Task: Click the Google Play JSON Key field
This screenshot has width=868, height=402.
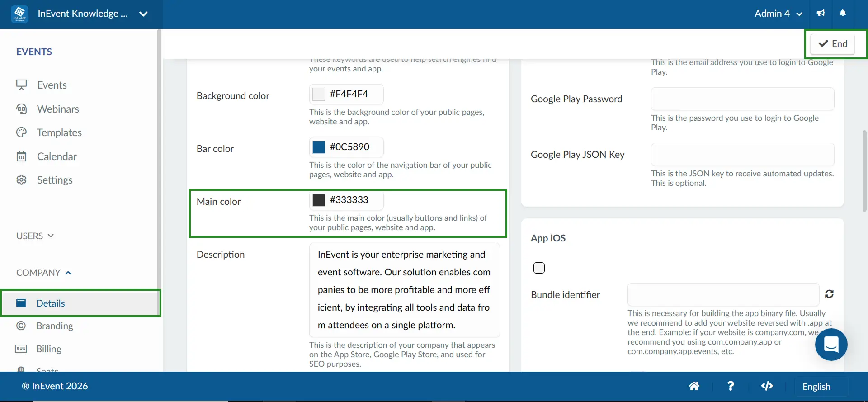Action: point(742,154)
